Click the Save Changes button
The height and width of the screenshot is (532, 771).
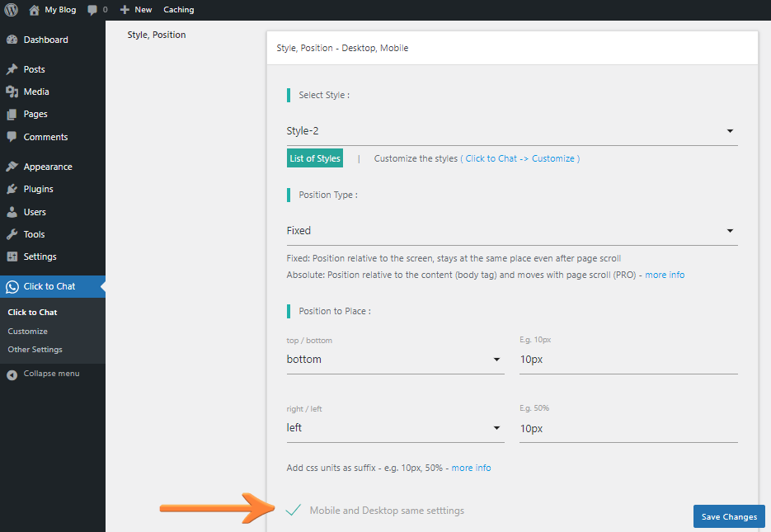click(728, 516)
